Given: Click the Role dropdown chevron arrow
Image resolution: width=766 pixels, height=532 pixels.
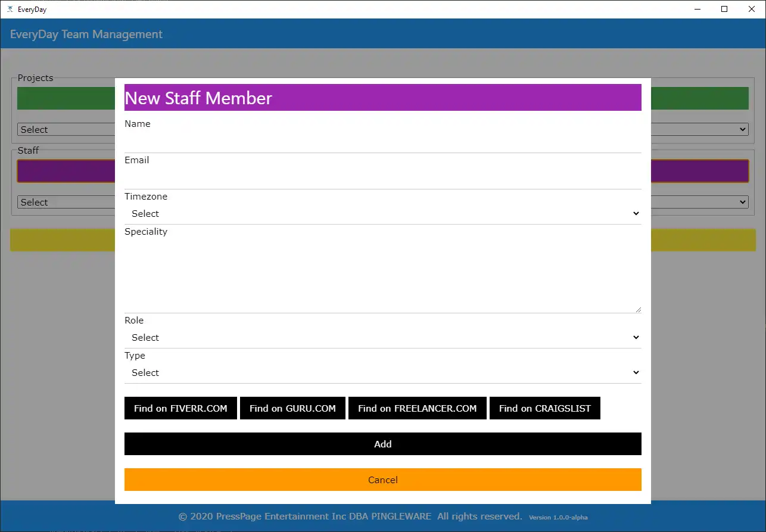Looking at the screenshot, I should pos(636,338).
